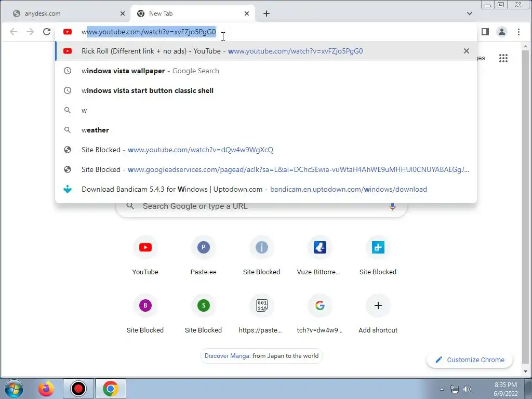The width and height of the screenshot is (532, 399).
Task: Open a new tab with plus button
Action: (x=267, y=14)
